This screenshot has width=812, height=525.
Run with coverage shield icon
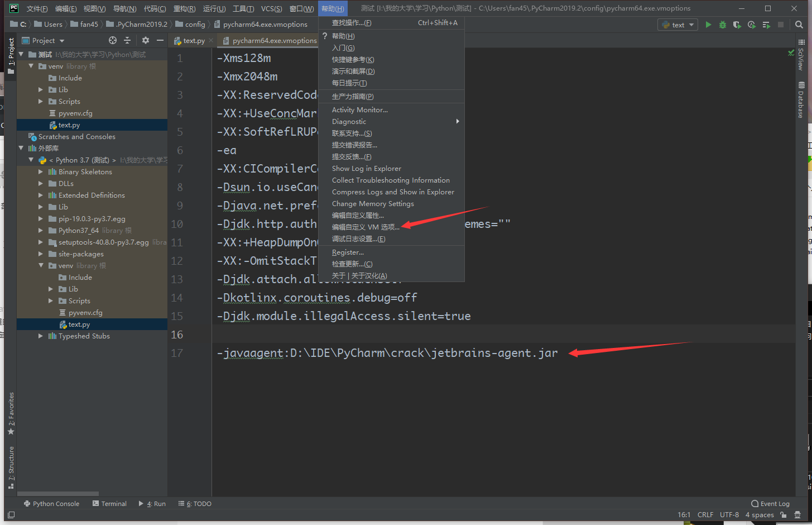737,25
